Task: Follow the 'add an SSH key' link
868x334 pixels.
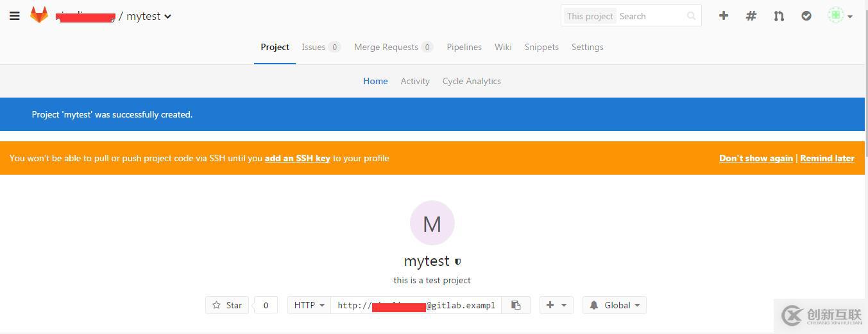Action: 298,158
